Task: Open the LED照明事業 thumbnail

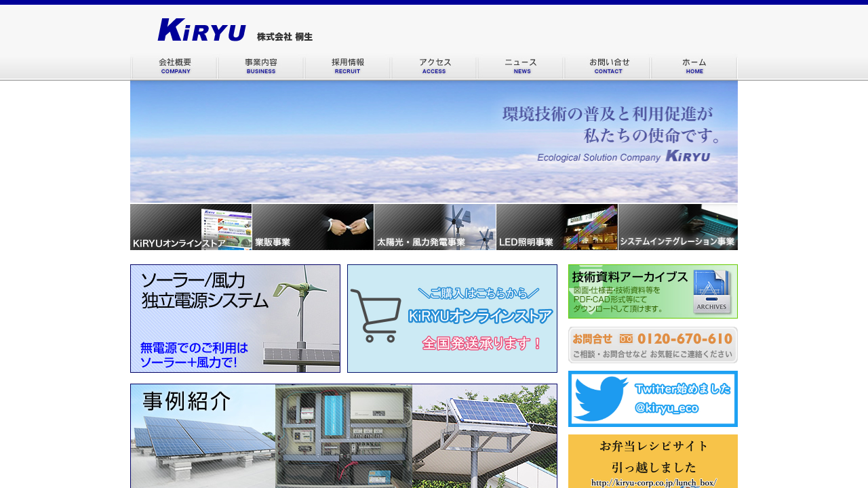Action: click(557, 227)
